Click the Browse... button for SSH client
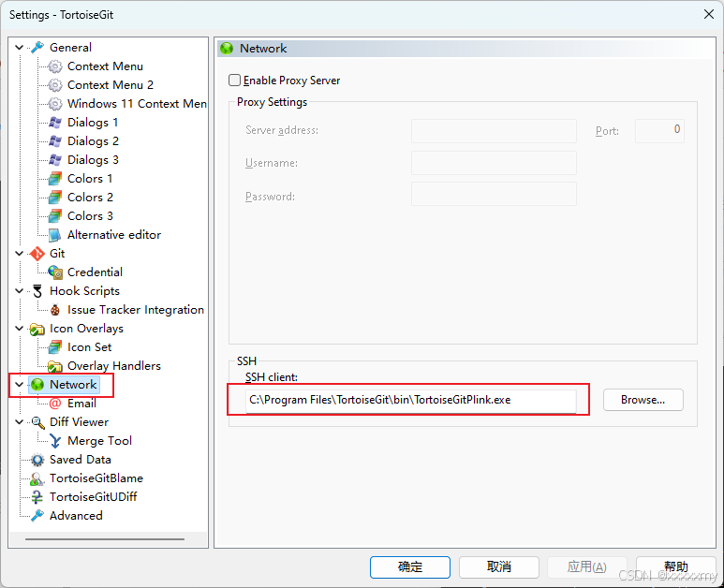The width and height of the screenshot is (724, 588). 643,400
